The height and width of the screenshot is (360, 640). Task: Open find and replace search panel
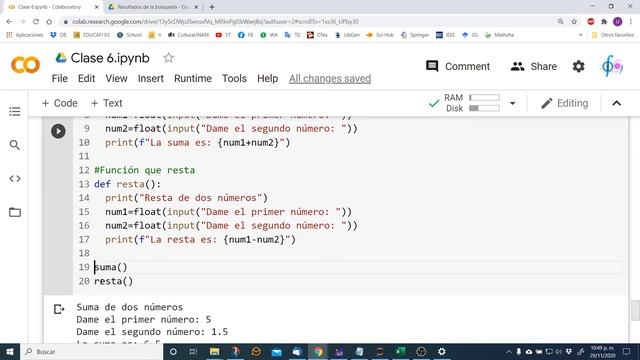15,145
